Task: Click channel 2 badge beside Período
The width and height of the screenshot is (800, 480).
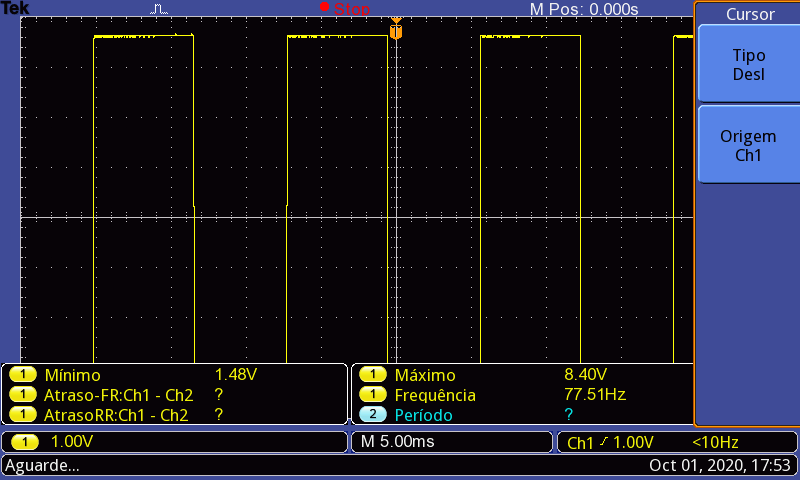Action: click(x=373, y=414)
